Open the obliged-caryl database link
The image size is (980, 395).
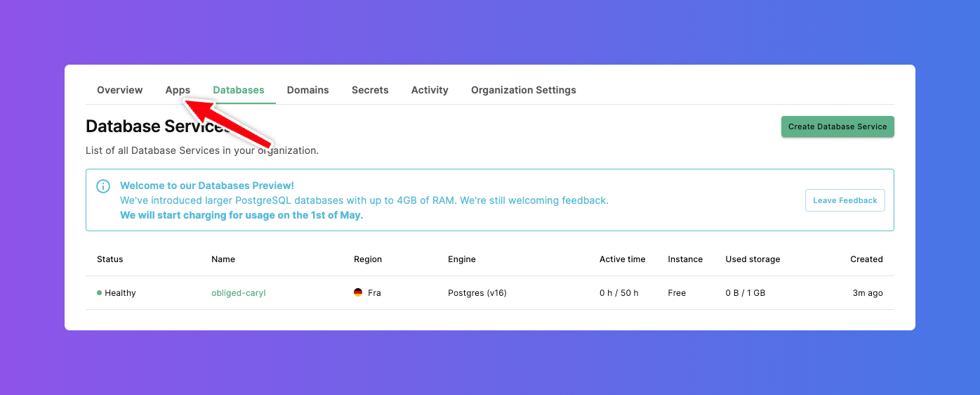tap(238, 293)
